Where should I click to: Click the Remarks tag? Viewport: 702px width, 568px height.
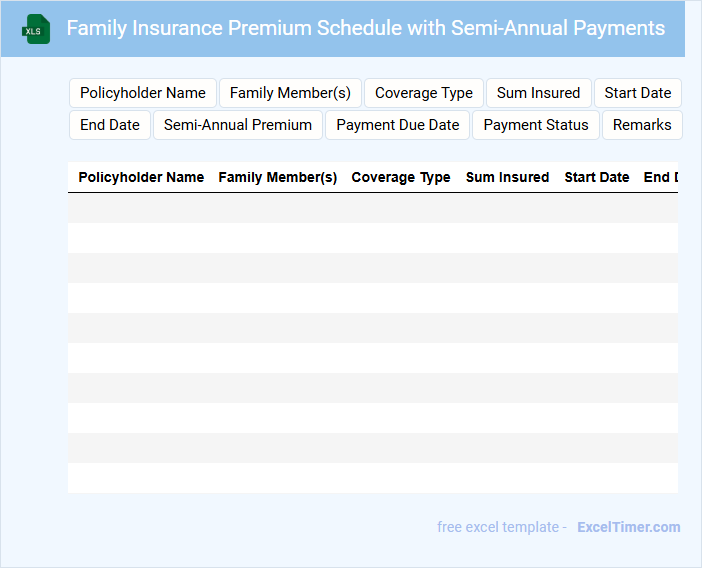pos(642,125)
